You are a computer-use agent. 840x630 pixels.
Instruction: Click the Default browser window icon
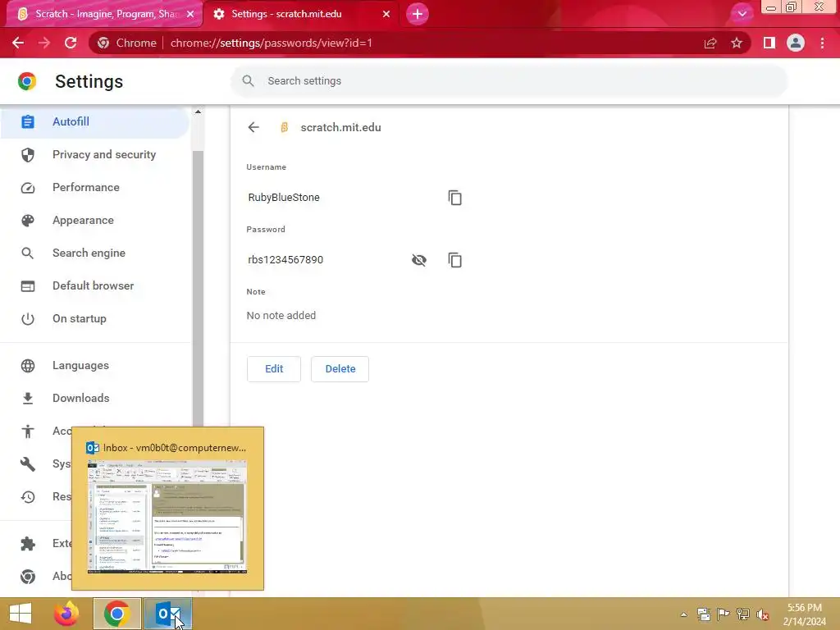click(x=28, y=286)
